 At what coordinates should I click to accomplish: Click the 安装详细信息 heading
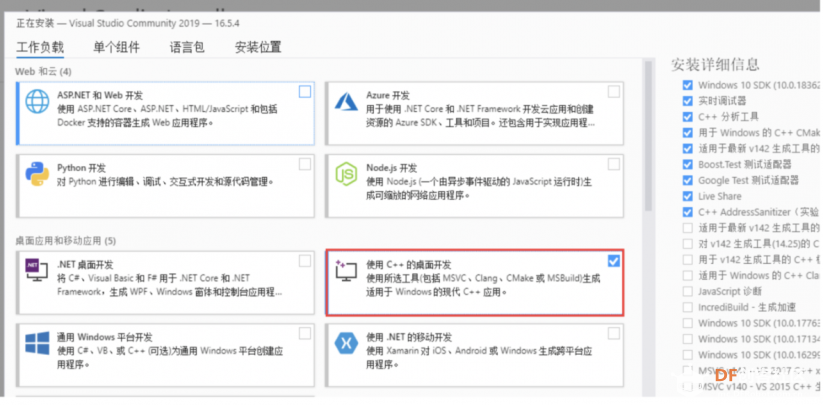click(715, 65)
